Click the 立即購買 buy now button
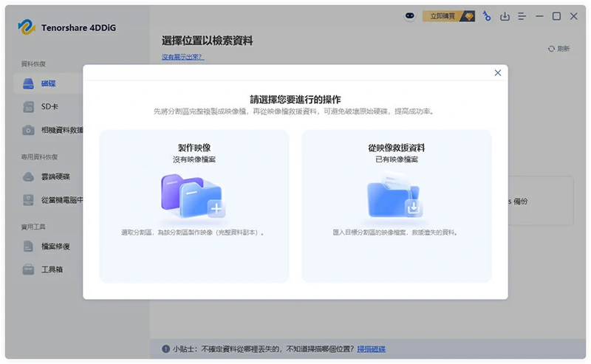This screenshot has width=591, height=364. click(x=448, y=16)
